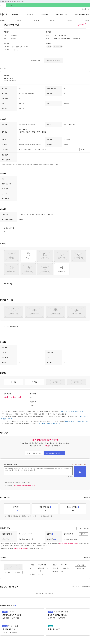Open the 채용정보 main menu
The height and width of the screenshot is (644, 90).
15,14
